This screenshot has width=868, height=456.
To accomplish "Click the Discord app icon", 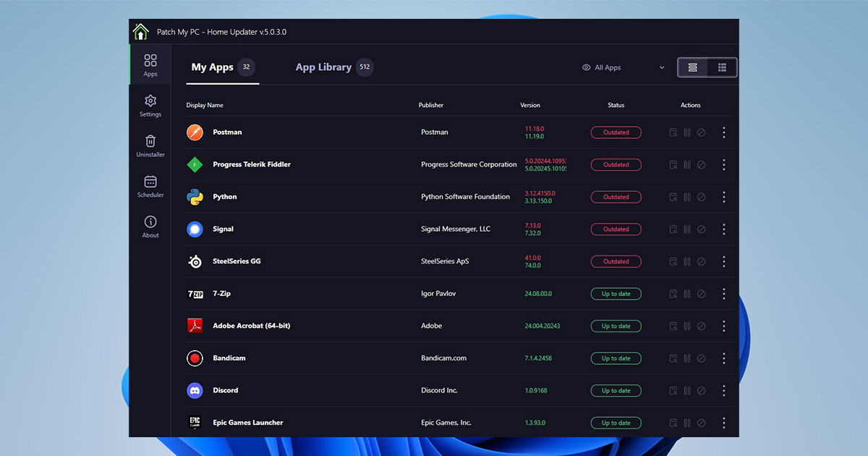I will [195, 390].
